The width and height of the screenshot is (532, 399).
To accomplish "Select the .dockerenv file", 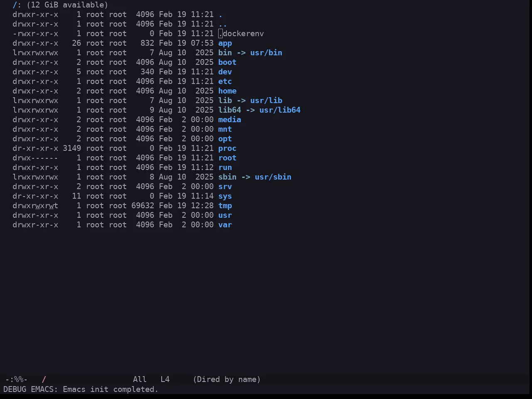I will tap(241, 34).
